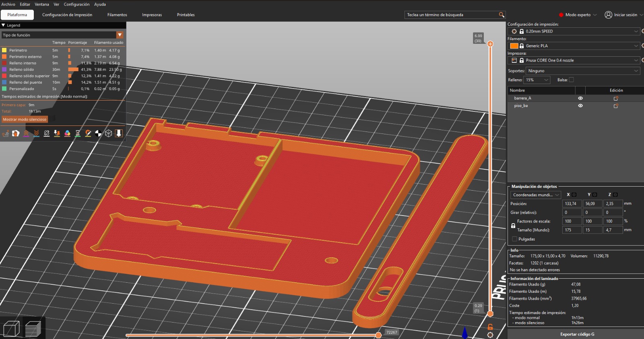Collapse the Legend panel triangle
This screenshot has width=644, height=339.
click(3, 25)
